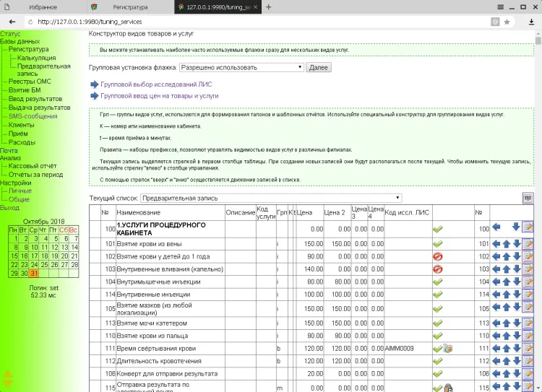Open Ввод результатов in the sidebar
Viewport: 542px width, 392px height.
click(35, 99)
